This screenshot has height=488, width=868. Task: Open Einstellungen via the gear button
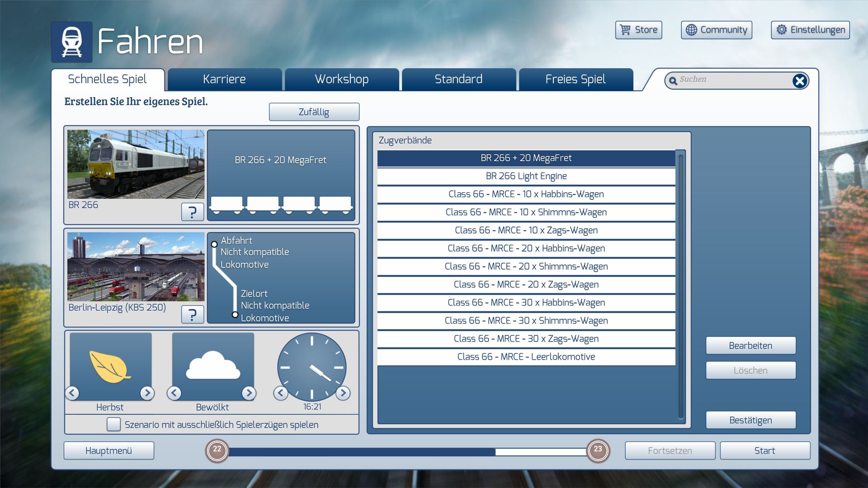(810, 30)
